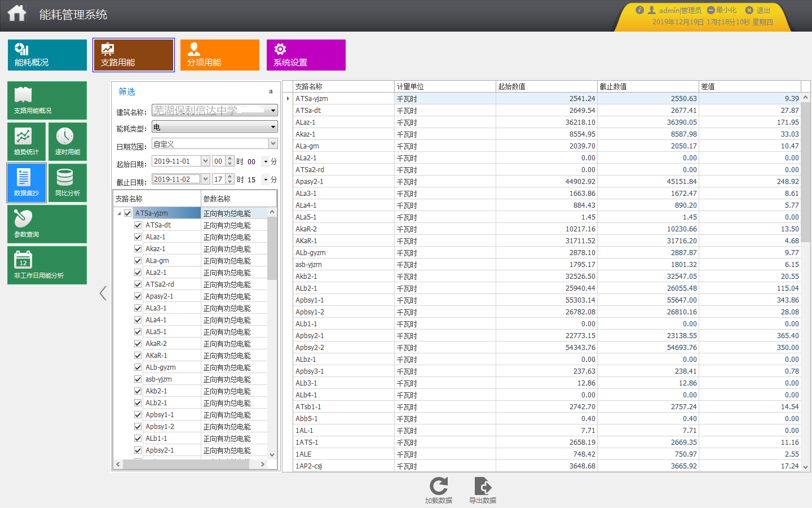The width and height of the screenshot is (812, 508).
Task: Toggle the asb-yjzm checkbox
Action: (x=138, y=379)
